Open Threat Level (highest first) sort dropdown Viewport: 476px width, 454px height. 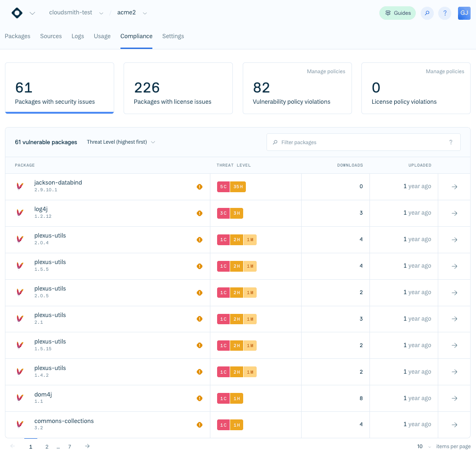121,142
